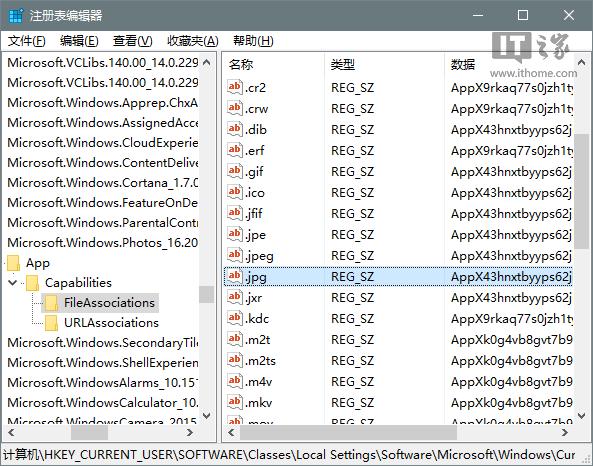This screenshot has width=593, height=466.
Task: Click the REG_SZ type cell of .jpg
Action: (352, 277)
